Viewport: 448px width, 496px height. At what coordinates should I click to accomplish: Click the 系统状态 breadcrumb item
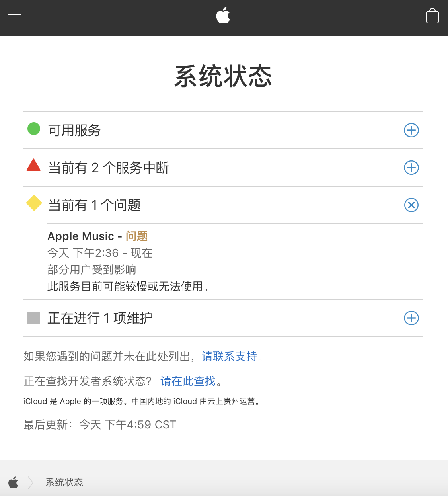tap(64, 482)
